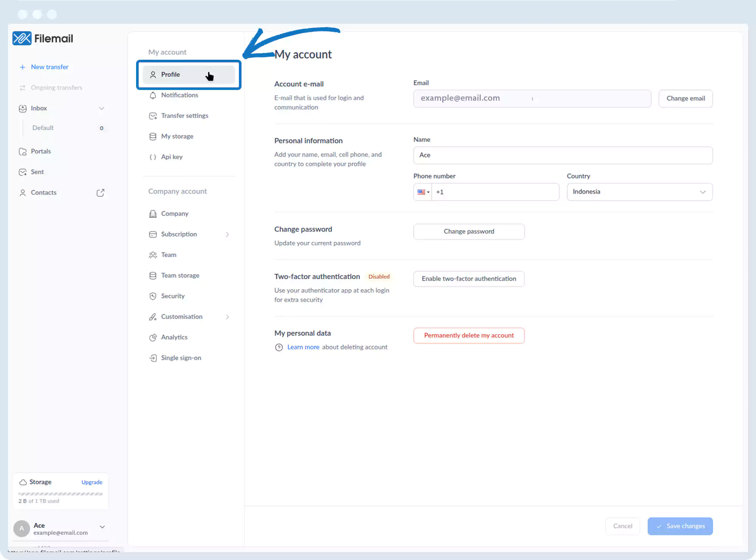
Task: Open Contacts external link icon
Action: coord(100,193)
